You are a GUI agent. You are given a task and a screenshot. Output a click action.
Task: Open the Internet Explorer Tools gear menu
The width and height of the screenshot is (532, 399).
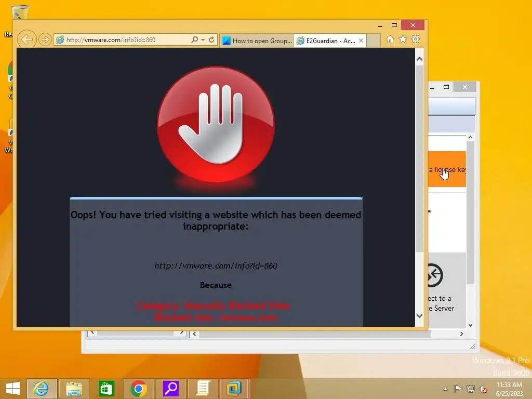coord(416,39)
